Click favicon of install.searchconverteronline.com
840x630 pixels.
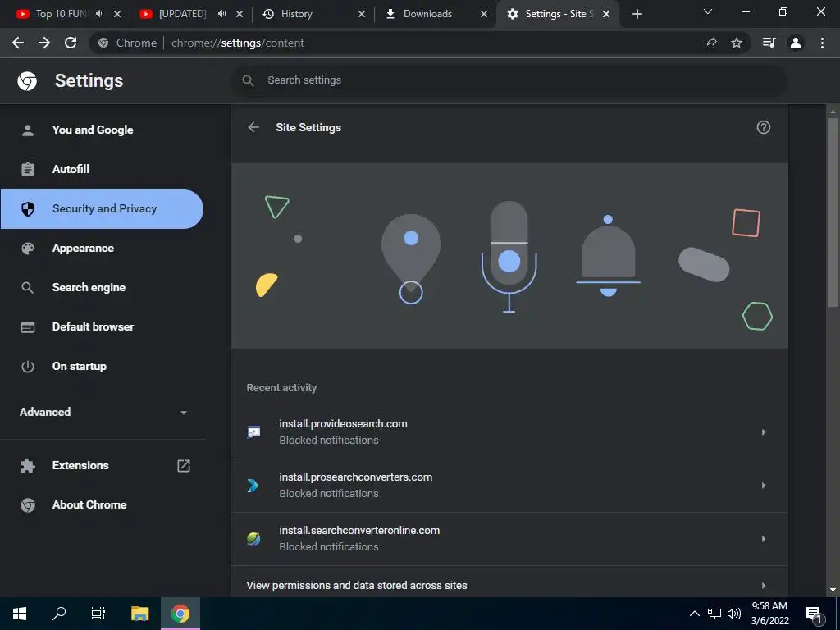[x=253, y=539]
